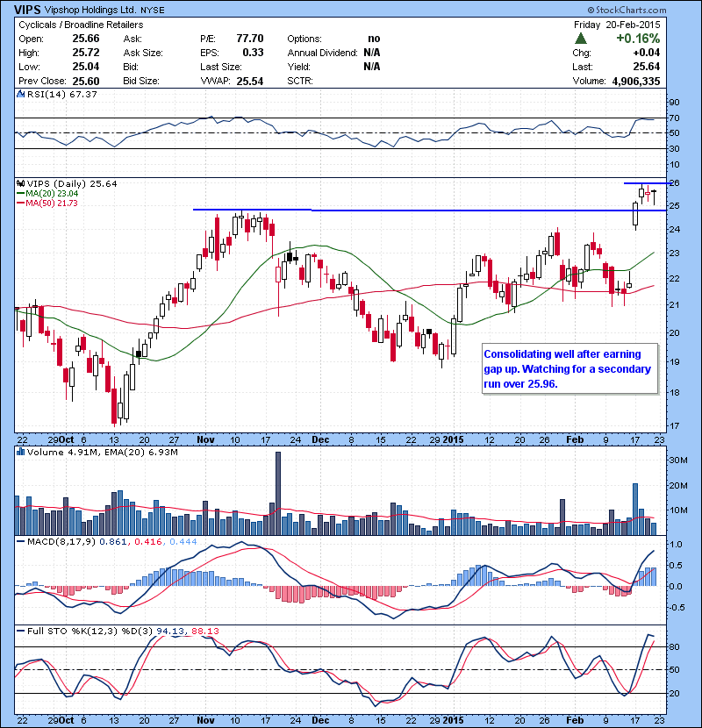Click the Chg value +0.04
This screenshot has height=728, width=702.
tap(647, 53)
